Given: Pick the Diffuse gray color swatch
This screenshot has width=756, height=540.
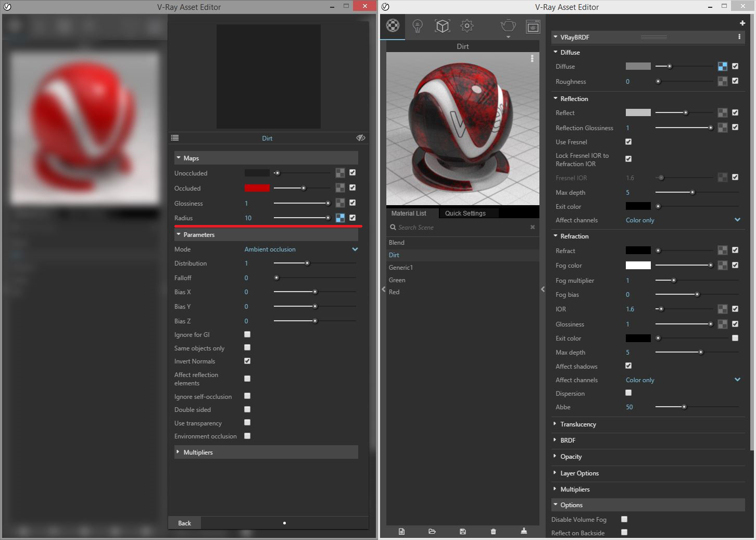Looking at the screenshot, I should [x=638, y=66].
